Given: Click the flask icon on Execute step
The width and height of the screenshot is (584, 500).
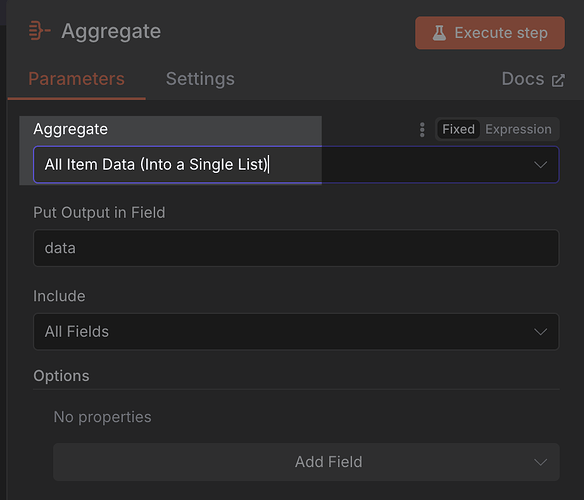Looking at the screenshot, I should (x=439, y=33).
